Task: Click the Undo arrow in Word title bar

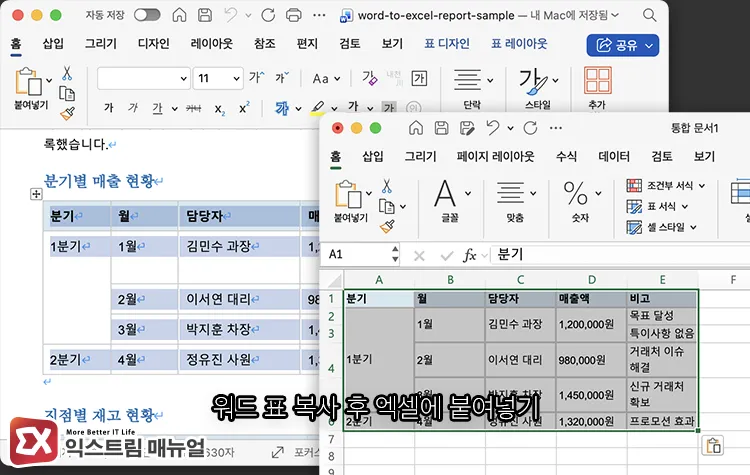Action: coord(231,15)
